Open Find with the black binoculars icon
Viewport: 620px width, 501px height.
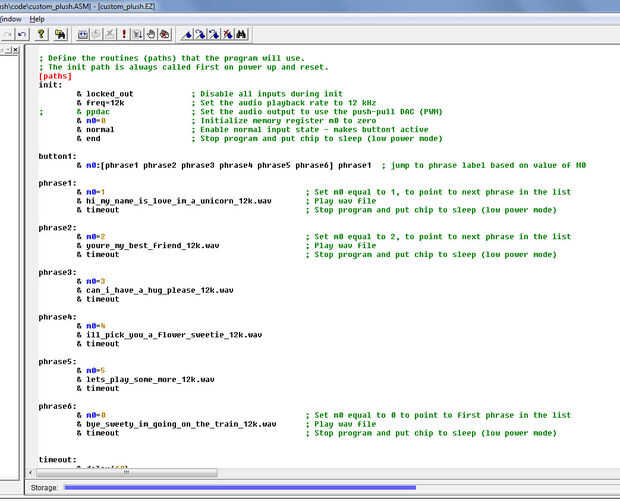click(x=241, y=35)
